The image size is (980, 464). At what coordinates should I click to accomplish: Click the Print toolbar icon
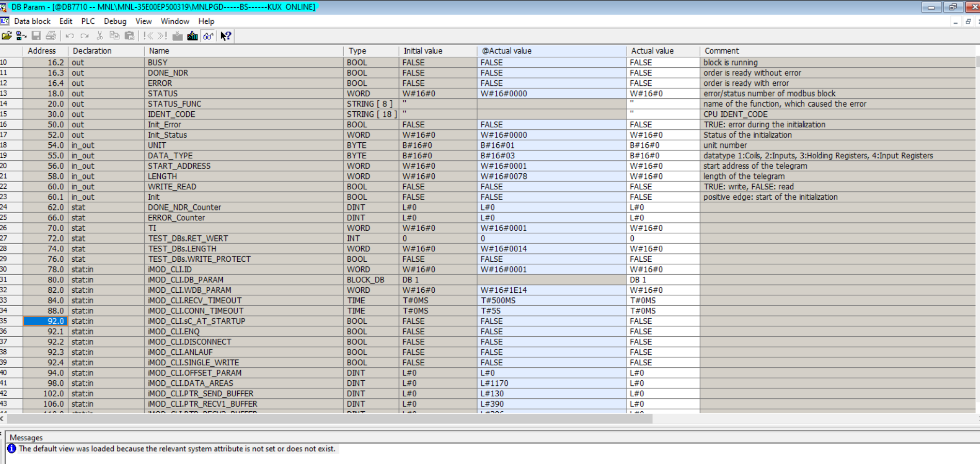point(51,36)
